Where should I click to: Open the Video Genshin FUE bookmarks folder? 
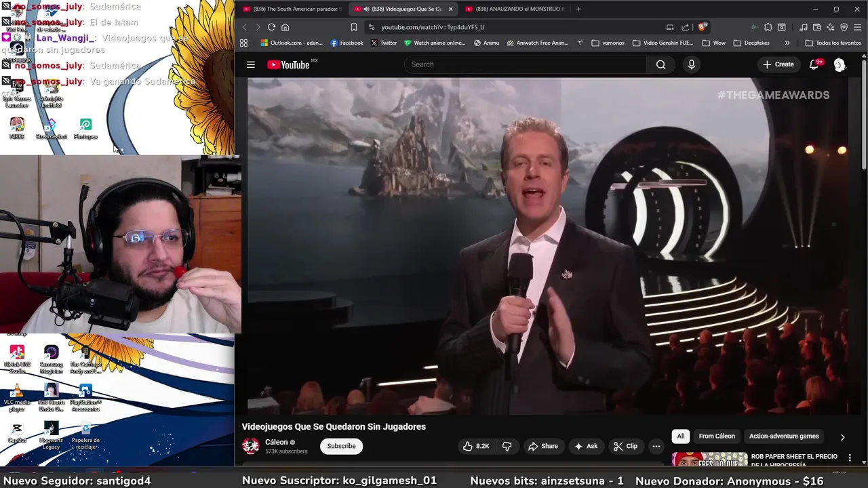[x=662, y=43]
